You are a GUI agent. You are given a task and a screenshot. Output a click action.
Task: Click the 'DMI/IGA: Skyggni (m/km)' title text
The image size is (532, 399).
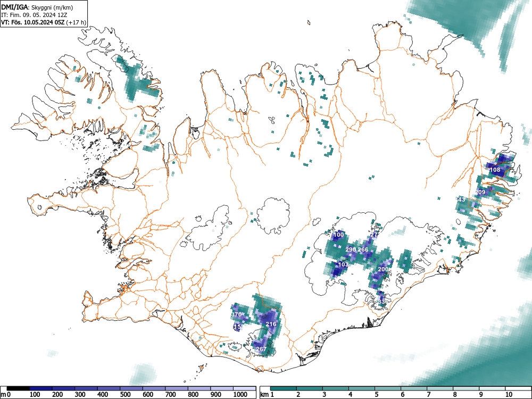(37, 7)
